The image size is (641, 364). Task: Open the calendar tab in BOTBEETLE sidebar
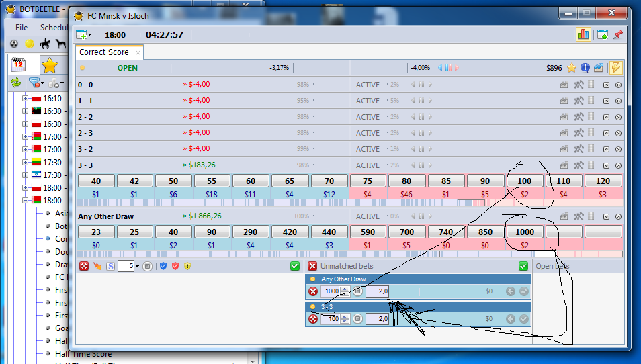pyautogui.click(x=18, y=64)
